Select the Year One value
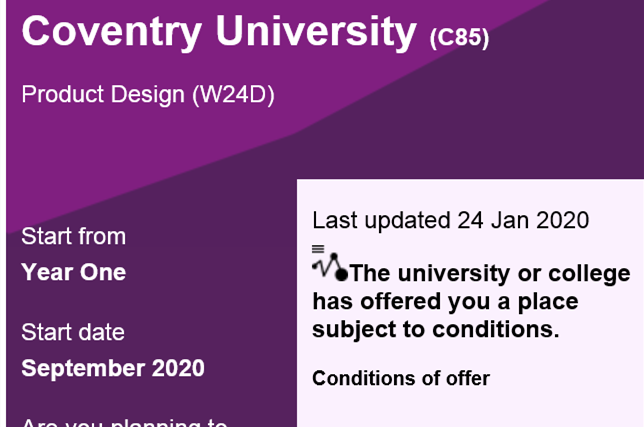The width and height of the screenshot is (644, 427). pos(73,272)
